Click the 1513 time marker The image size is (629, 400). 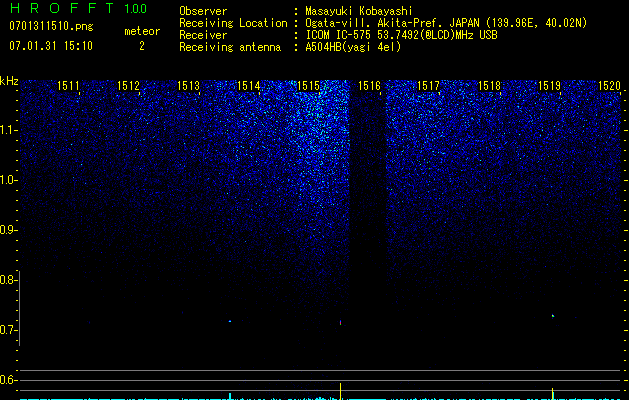click(x=188, y=86)
